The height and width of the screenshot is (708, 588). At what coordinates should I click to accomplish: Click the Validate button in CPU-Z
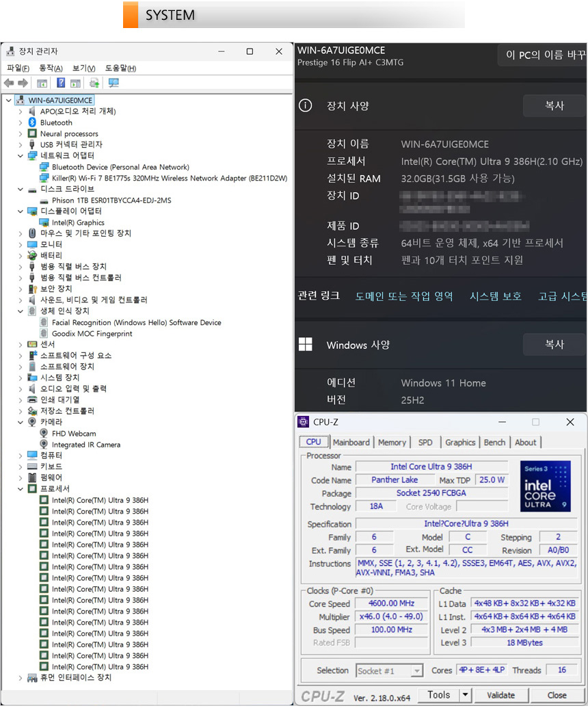[500, 695]
